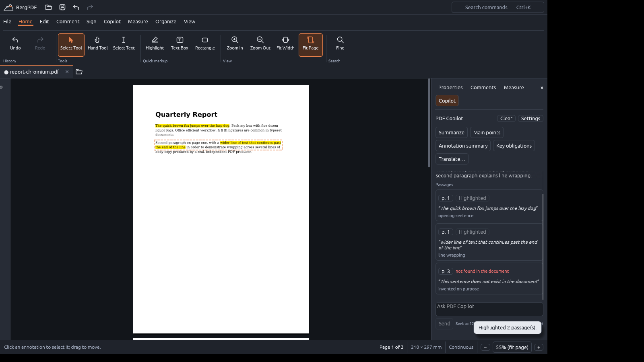
Task: Click the minus zoom button in status bar
Action: [485, 348]
